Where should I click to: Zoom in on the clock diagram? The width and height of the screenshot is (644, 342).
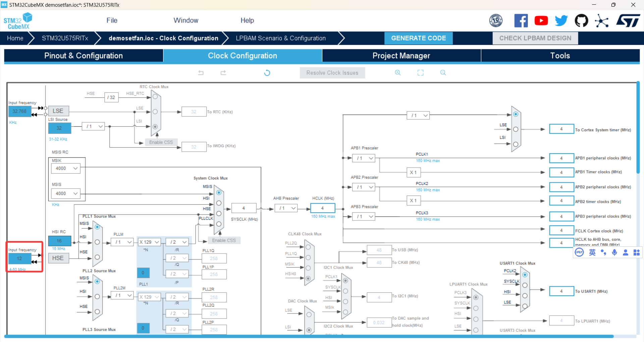pos(398,73)
